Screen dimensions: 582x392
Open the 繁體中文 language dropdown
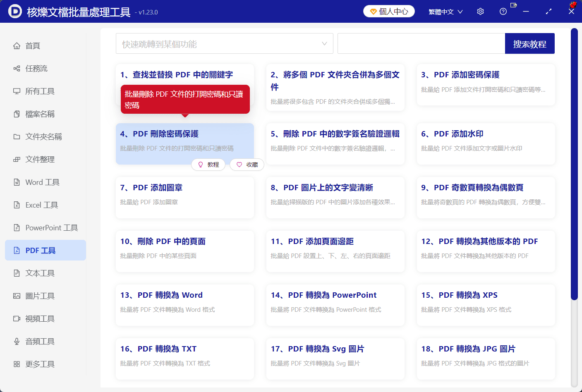coord(446,12)
